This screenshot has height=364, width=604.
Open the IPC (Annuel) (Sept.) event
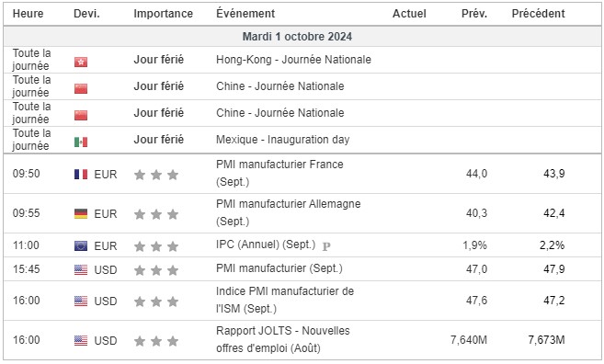(266, 245)
